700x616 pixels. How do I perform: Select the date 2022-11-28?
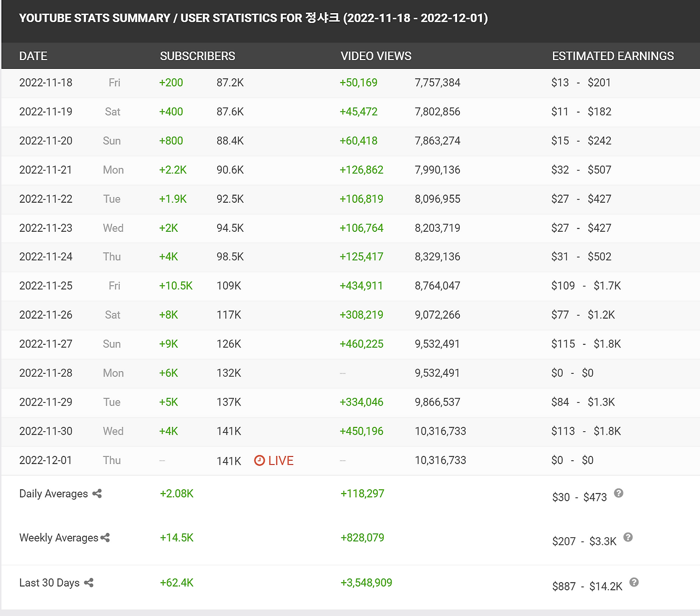46,373
